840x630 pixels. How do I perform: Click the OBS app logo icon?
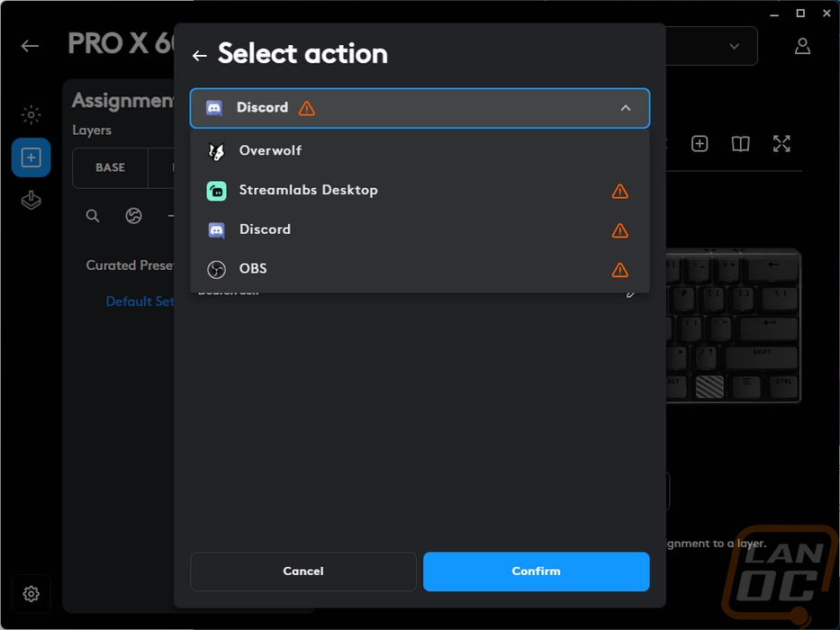pyautogui.click(x=216, y=269)
